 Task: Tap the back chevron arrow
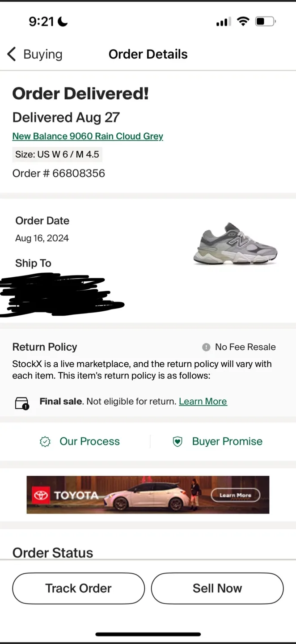[x=11, y=54]
